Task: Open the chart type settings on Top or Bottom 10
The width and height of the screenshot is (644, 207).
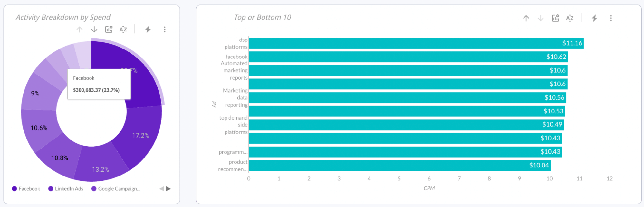Action: click(555, 18)
